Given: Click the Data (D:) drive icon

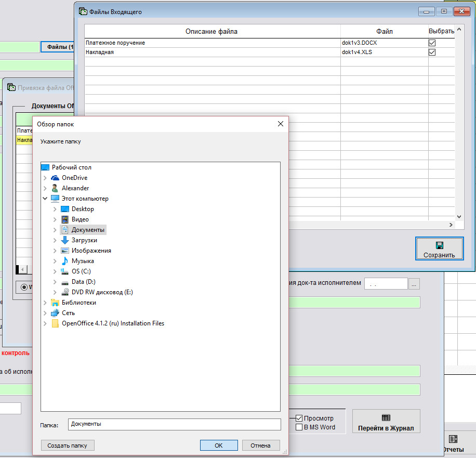Looking at the screenshot, I should (64, 282).
